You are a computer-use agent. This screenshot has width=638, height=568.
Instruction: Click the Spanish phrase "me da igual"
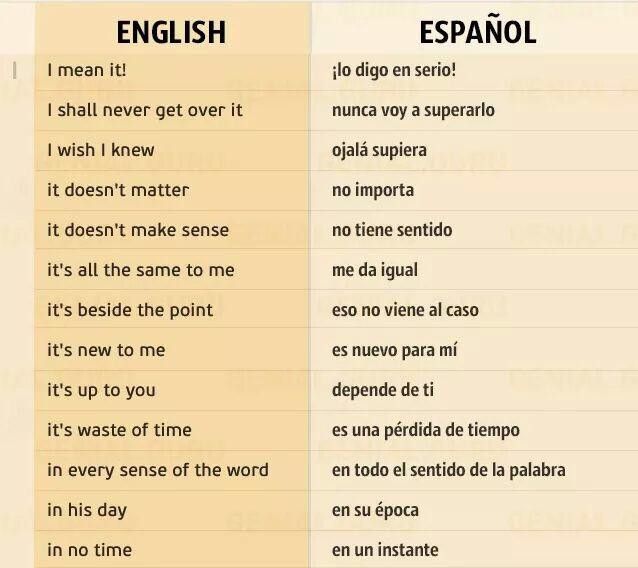click(x=375, y=270)
